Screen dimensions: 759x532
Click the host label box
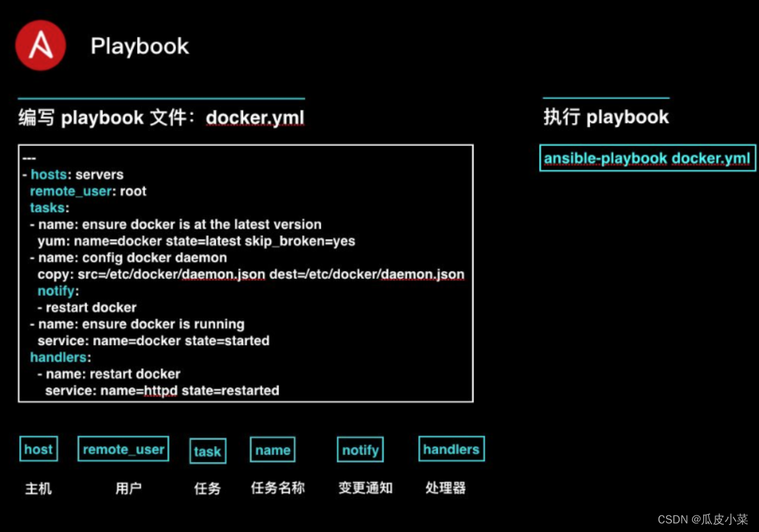coord(39,449)
